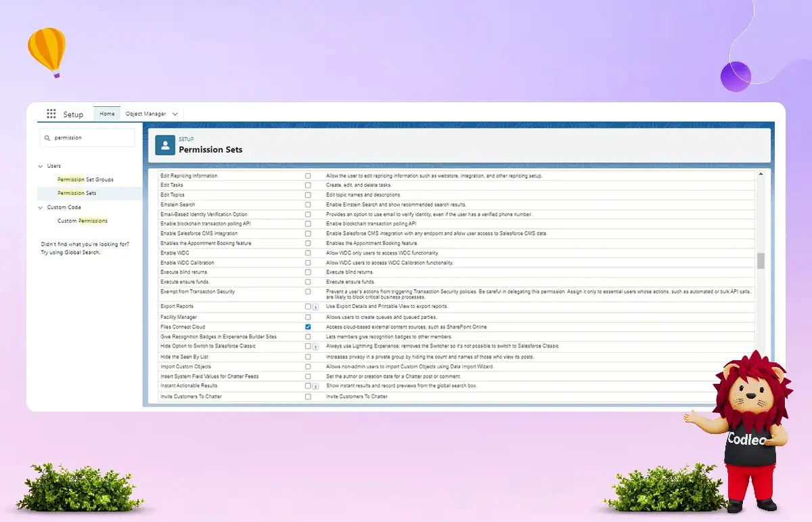Tick the Einstein Search checkbox
Viewport: 812px width, 522px height.
[308, 204]
